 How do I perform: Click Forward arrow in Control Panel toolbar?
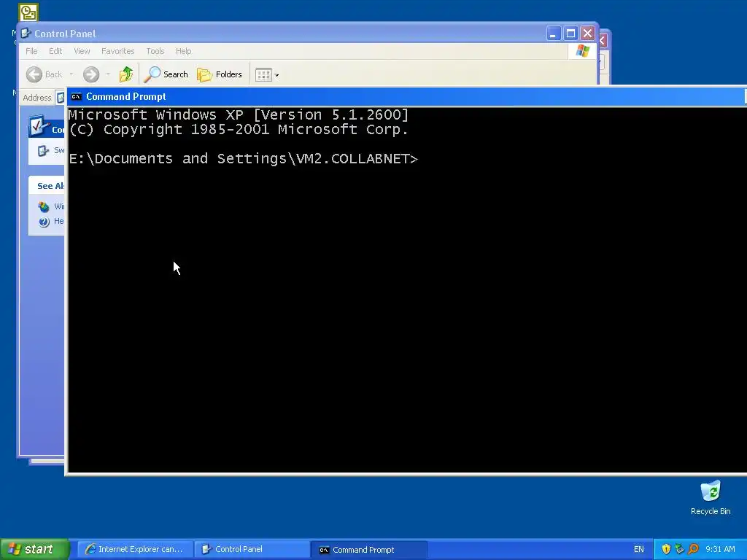pos(91,74)
